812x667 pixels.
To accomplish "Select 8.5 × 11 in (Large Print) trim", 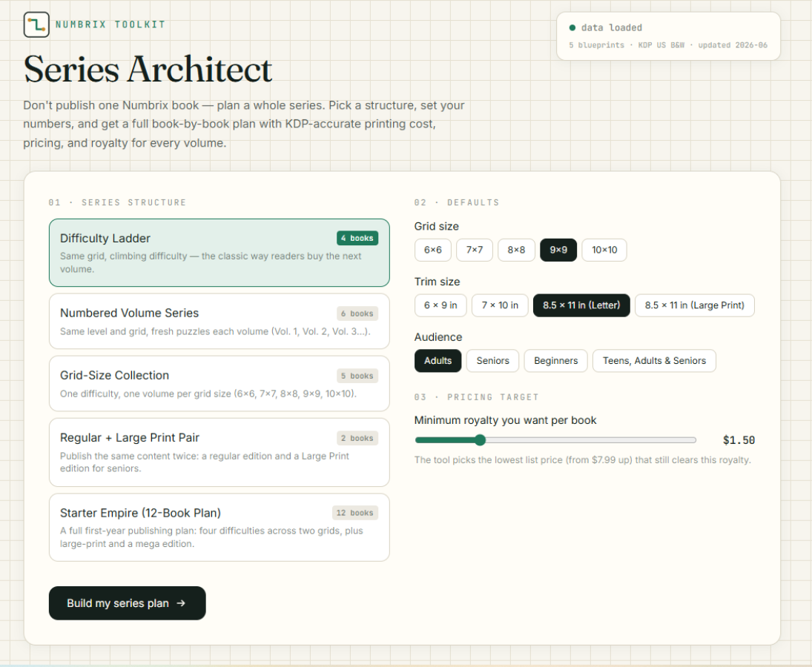I will pos(694,305).
